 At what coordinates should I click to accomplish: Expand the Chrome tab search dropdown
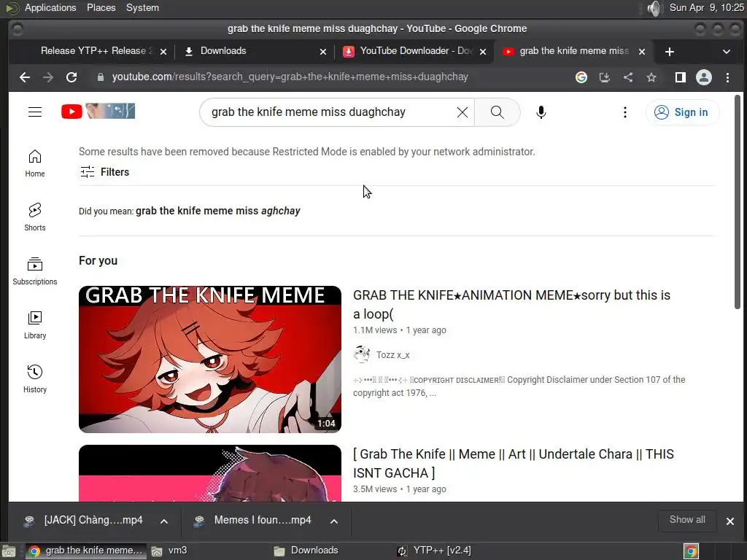click(726, 52)
